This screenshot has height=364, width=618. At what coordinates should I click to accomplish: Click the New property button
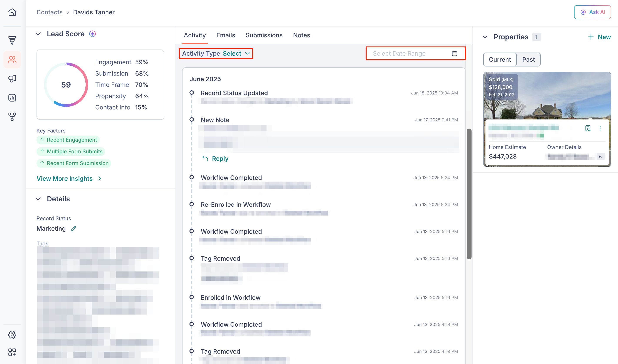(599, 37)
